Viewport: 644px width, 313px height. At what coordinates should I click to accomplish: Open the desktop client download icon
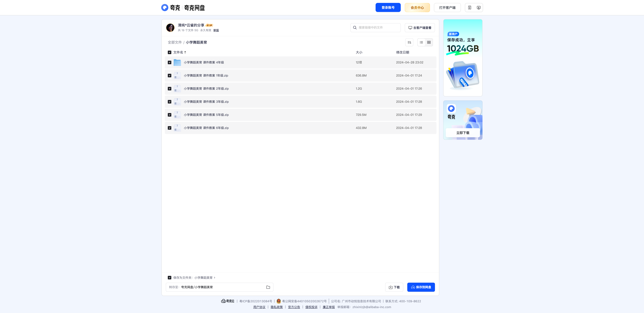click(x=478, y=8)
